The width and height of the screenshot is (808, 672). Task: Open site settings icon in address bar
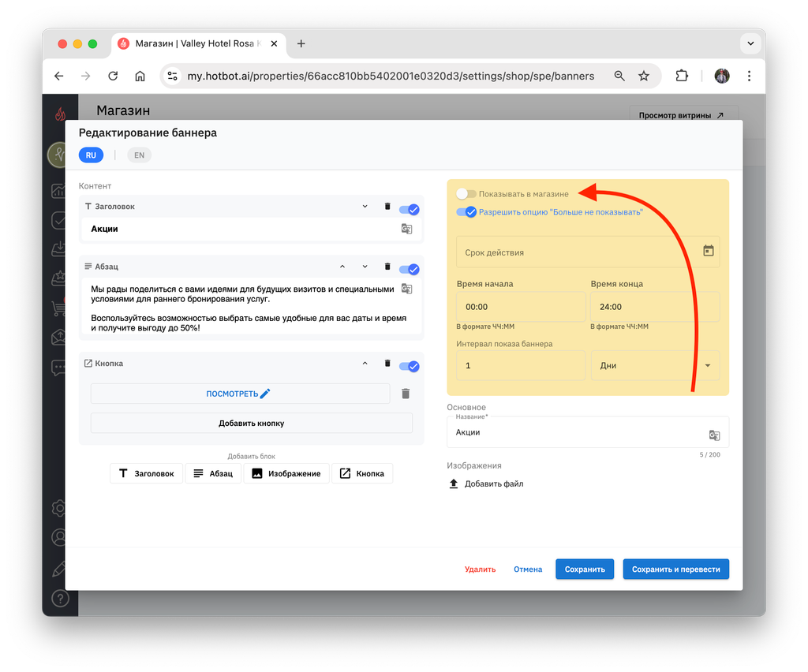(x=173, y=77)
